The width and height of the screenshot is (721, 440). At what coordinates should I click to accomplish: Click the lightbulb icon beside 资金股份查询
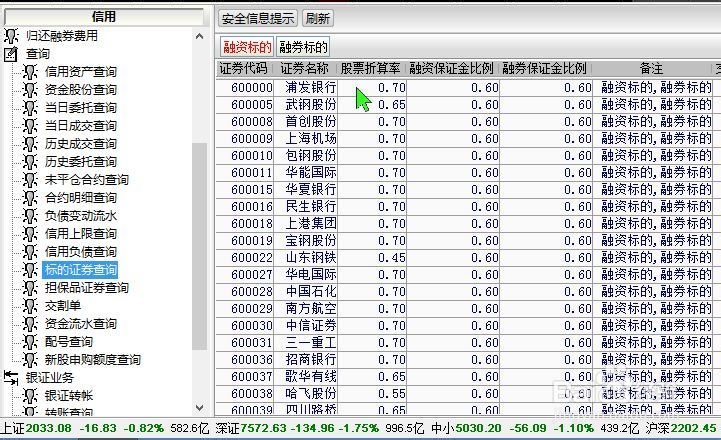tap(30, 90)
